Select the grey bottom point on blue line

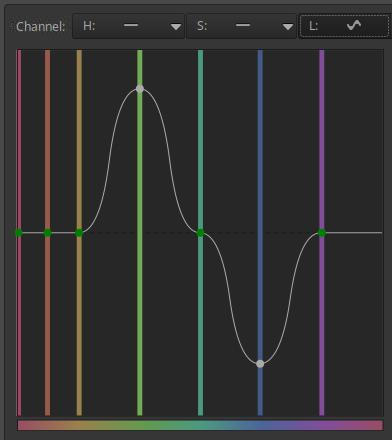(260, 364)
